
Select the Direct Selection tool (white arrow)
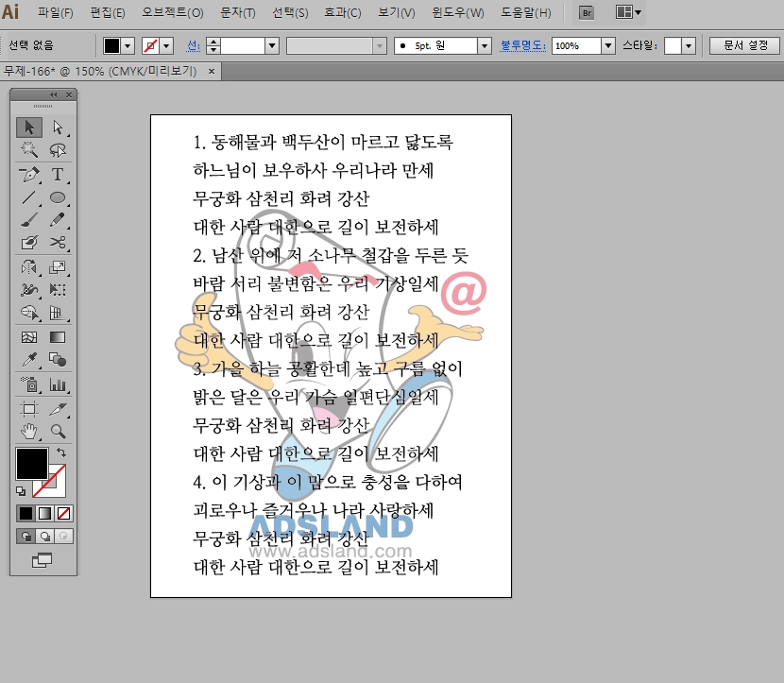click(x=58, y=128)
